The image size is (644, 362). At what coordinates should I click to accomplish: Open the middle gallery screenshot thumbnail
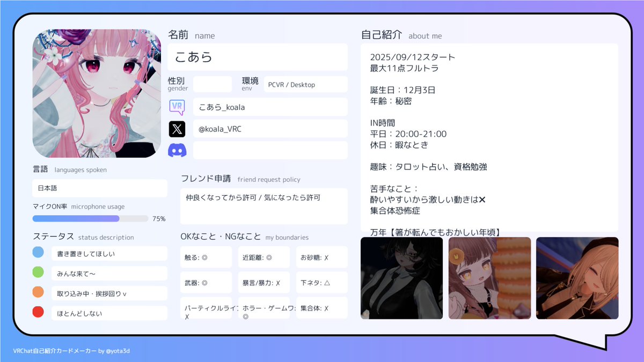[489, 278]
